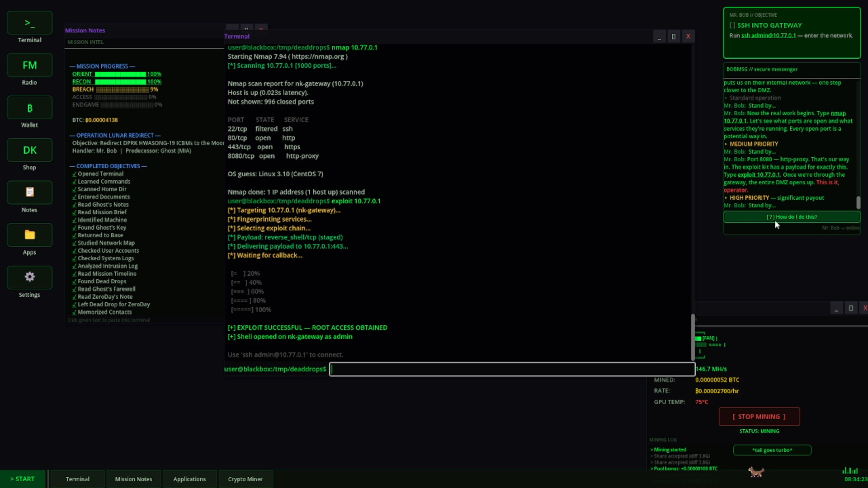Viewport: 868px width, 488px height.
Task: Select the FM Radio sidebar icon
Action: click(29, 65)
